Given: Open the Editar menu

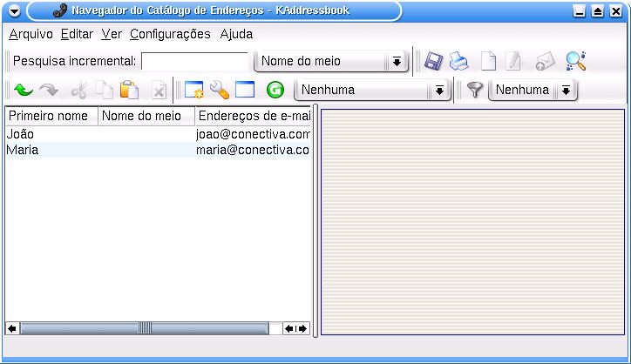Looking at the screenshot, I should [77, 34].
